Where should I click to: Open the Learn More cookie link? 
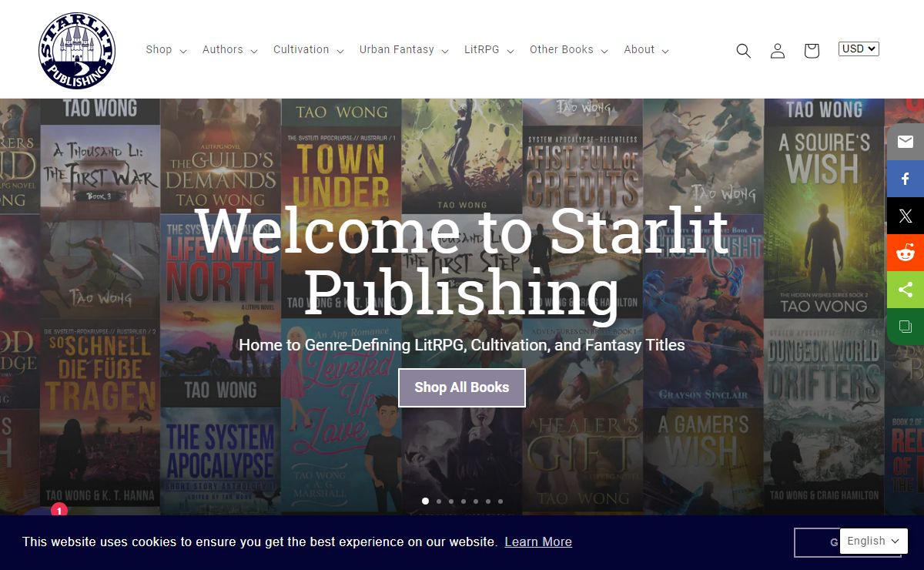click(x=538, y=541)
